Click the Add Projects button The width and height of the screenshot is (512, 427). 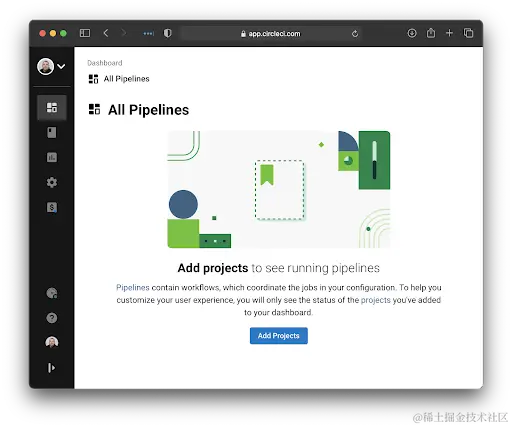point(279,336)
